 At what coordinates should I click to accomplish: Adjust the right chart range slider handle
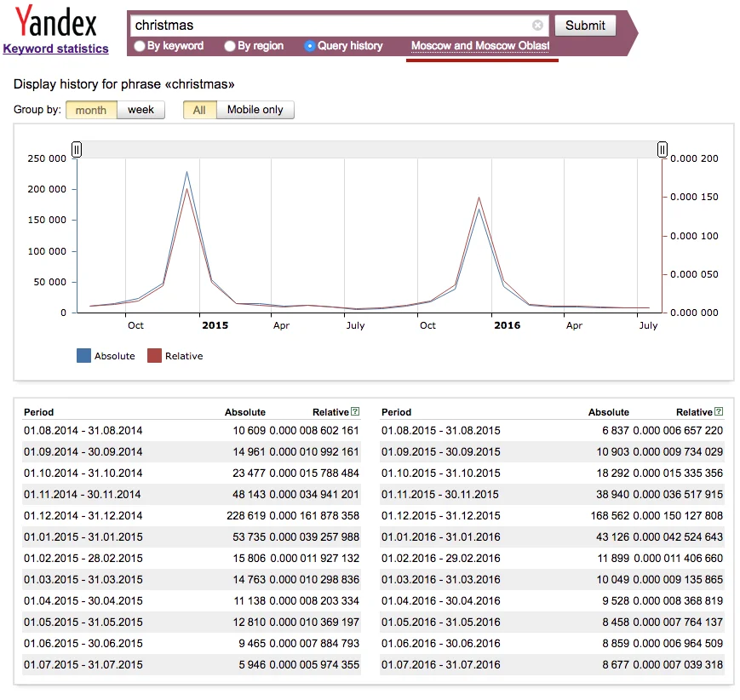point(662,149)
